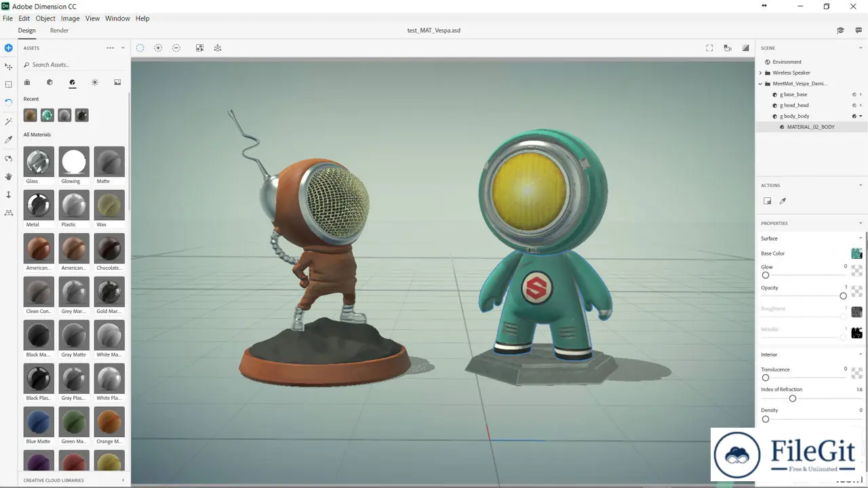Select the square frame tool below the Move tool

pyautogui.click(x=8, y=85)
